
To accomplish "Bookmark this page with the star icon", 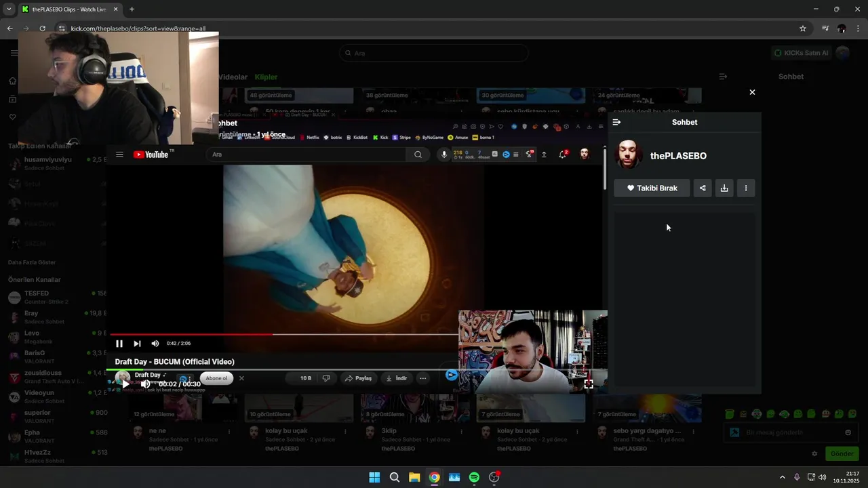I will [x=803, y=28].
